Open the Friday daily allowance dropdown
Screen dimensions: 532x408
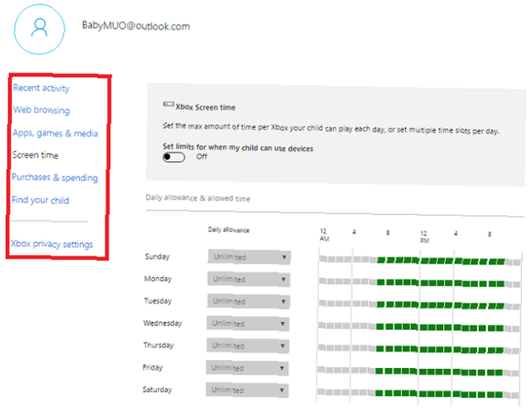(247, 368)
